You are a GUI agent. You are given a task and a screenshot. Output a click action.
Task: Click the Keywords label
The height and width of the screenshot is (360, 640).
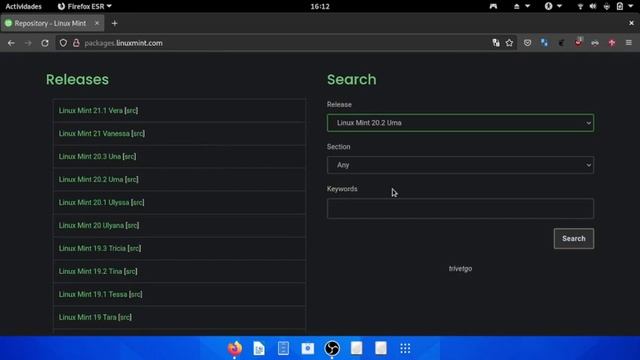point(342,189)
